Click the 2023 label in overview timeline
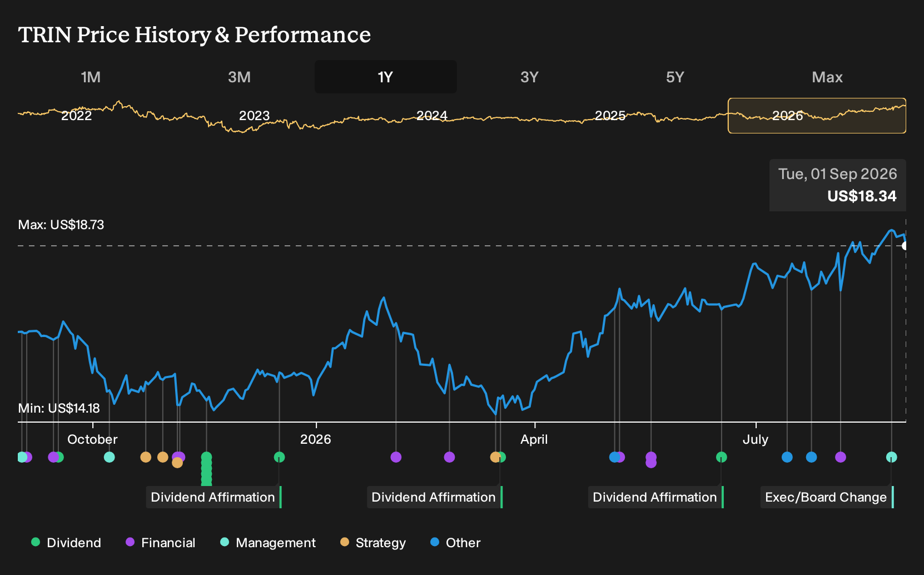The width and height of the screenshot is (924, 575). (254, 116)
